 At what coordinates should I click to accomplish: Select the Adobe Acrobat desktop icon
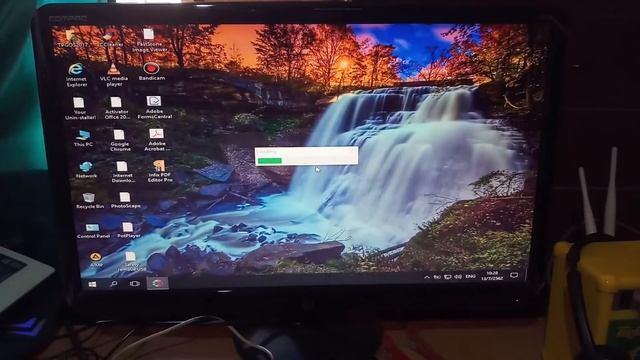[157, 139]
